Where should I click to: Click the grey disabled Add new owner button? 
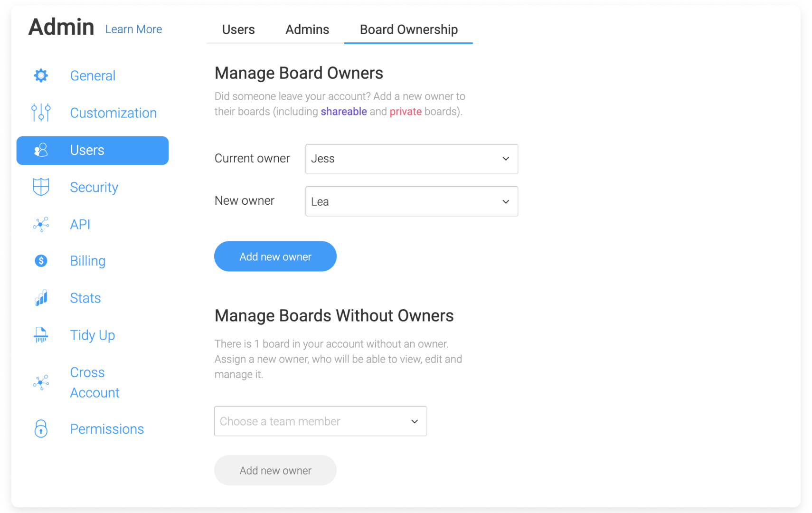[275, 470]
